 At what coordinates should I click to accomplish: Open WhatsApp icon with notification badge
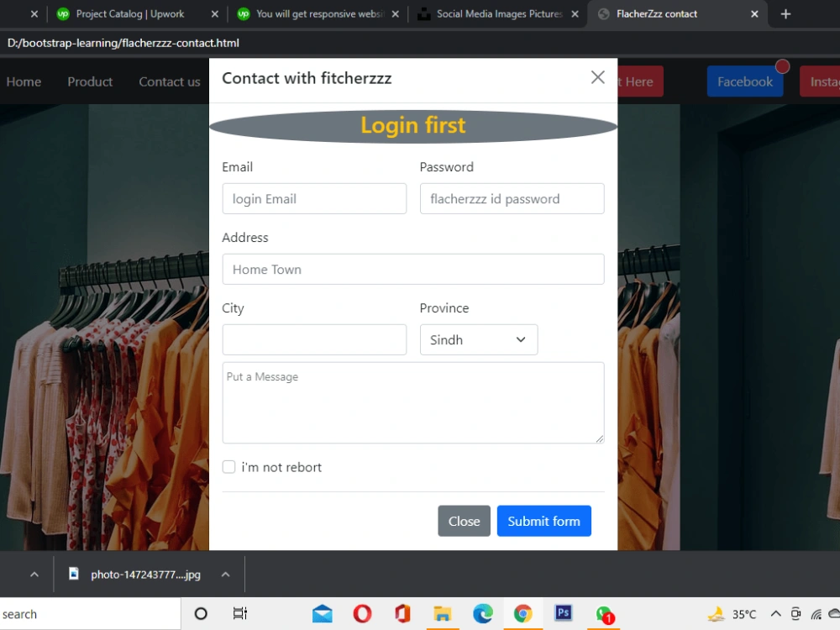(x=604, y=615)
